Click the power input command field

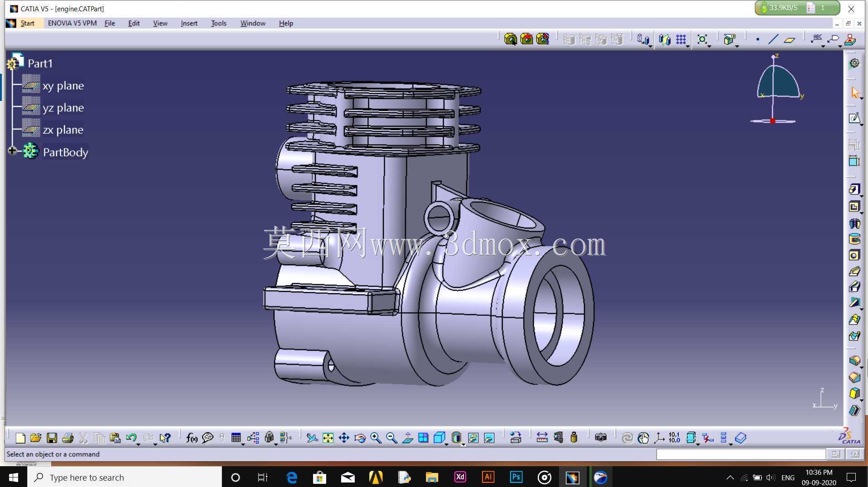741,454
